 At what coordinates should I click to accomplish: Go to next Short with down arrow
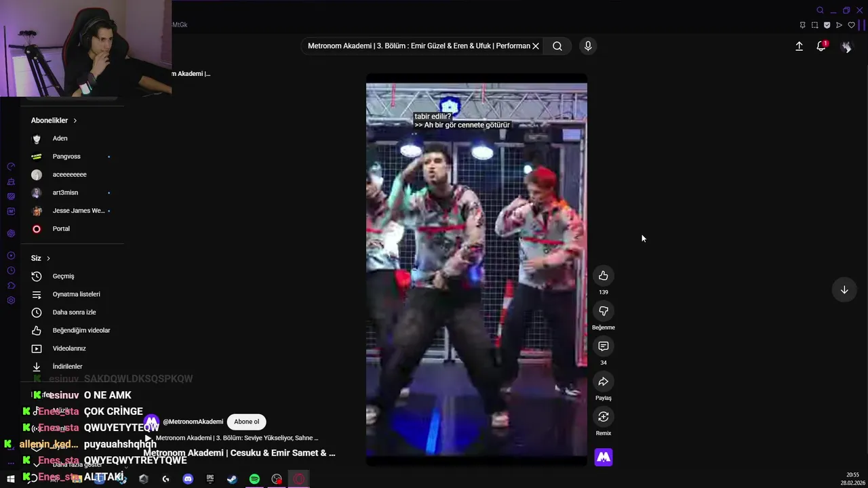click(x=844, y=290)
